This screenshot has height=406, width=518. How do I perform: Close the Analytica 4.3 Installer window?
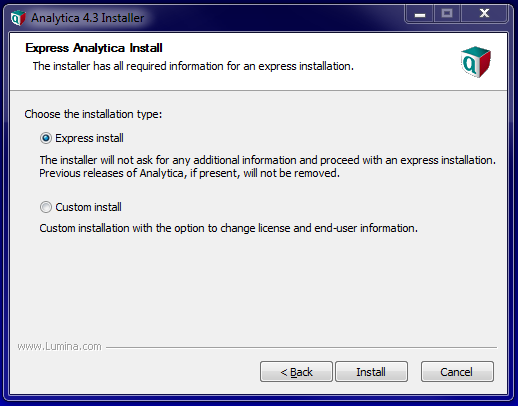(x=484, y=14)
